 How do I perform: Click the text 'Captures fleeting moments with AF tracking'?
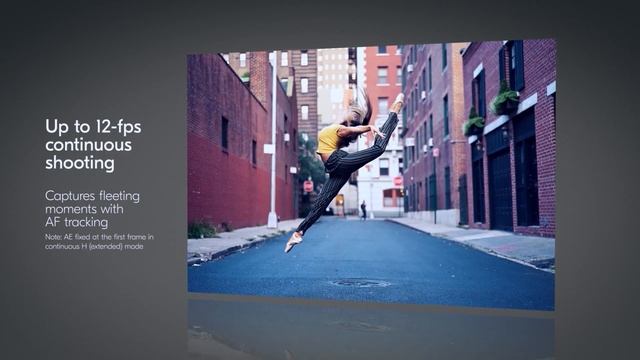coord(92,209)
